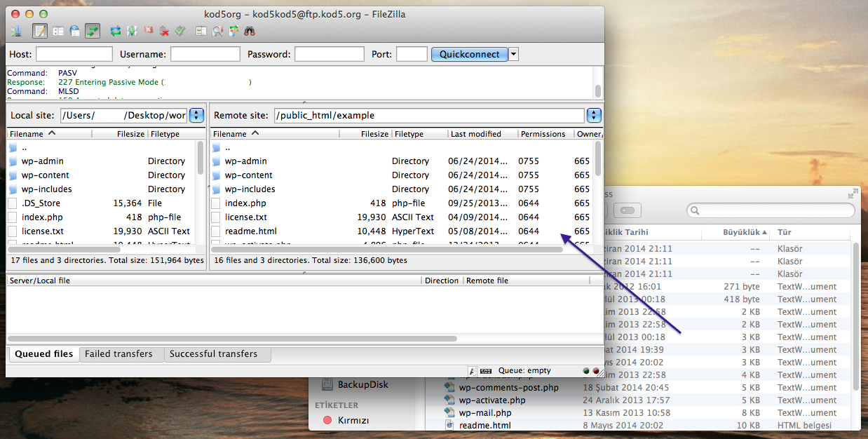Viewport: 868px width, 439px height.
Task: Reconnect to last server checkmark icon
Action: (x=180, y=31)
